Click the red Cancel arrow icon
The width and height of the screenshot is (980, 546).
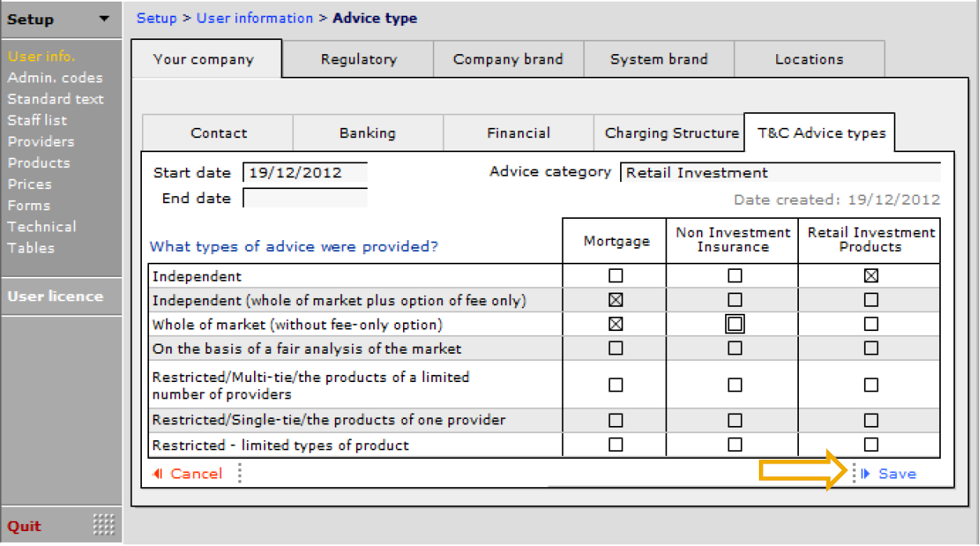coord(158,474)
